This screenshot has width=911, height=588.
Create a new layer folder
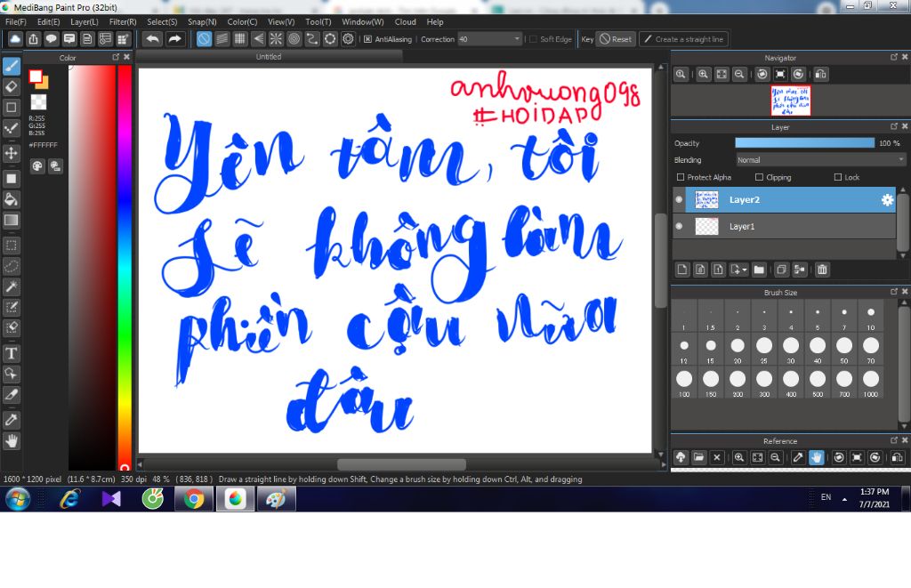759,270
